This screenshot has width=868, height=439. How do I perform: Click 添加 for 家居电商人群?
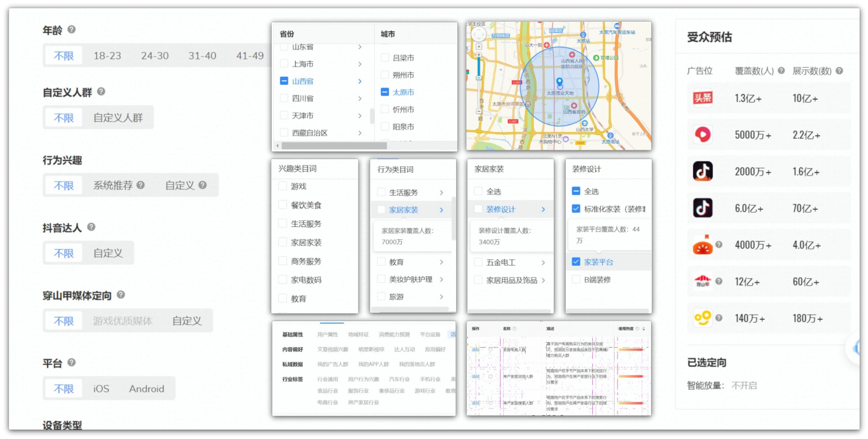point(476,349)
